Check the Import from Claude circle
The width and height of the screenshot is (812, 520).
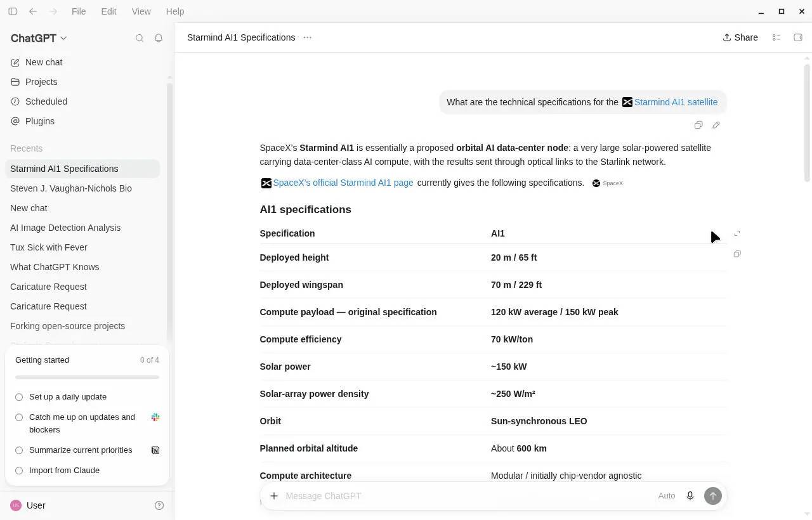19,471
